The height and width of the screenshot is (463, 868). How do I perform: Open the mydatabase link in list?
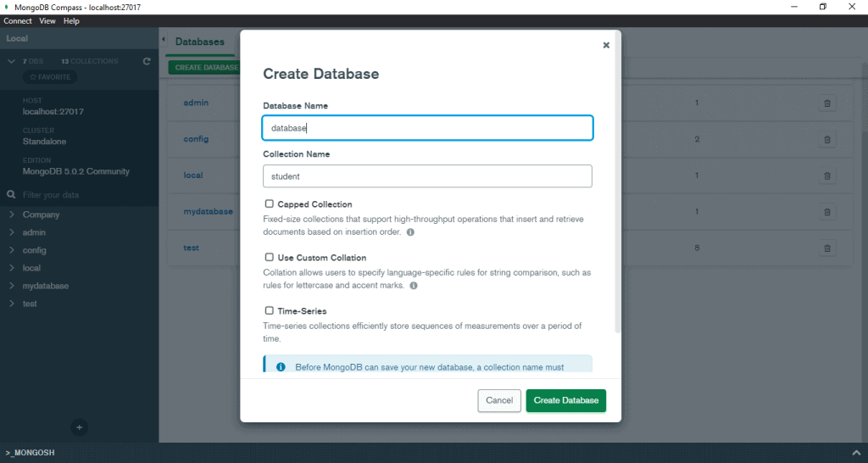pyautogui.click(x=209, y=211)
